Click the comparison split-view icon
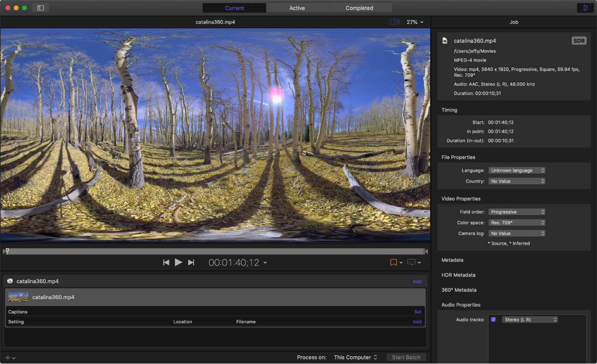 [x=394, y=22]
